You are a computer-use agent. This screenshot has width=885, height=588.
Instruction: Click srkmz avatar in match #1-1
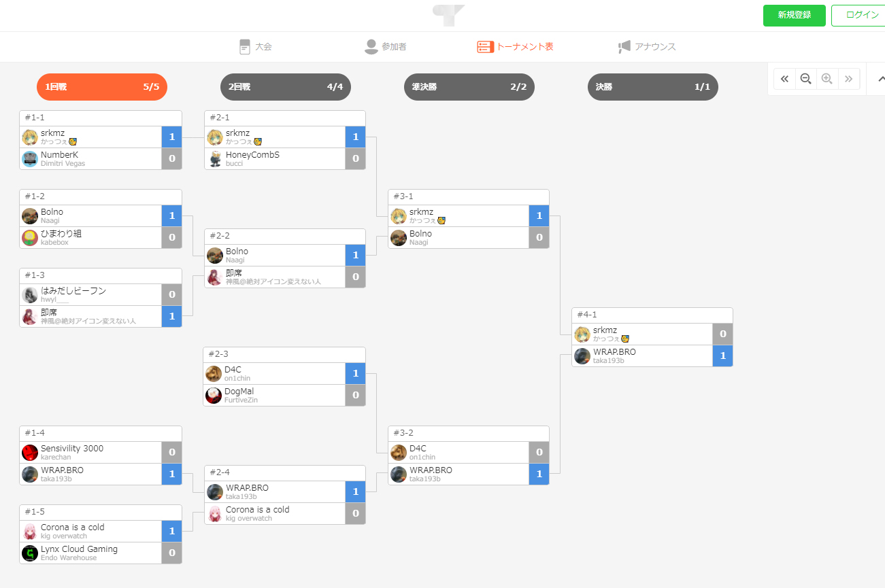point(29,137)
